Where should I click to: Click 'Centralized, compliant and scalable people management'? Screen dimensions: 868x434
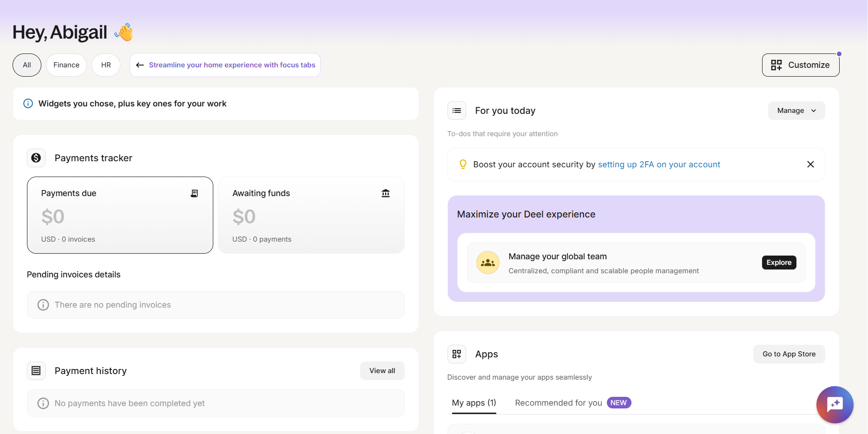click(x=604, y=271)
